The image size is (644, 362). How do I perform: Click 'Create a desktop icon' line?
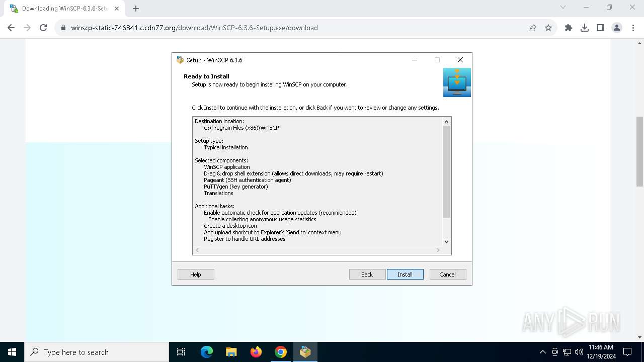(230, 226)
